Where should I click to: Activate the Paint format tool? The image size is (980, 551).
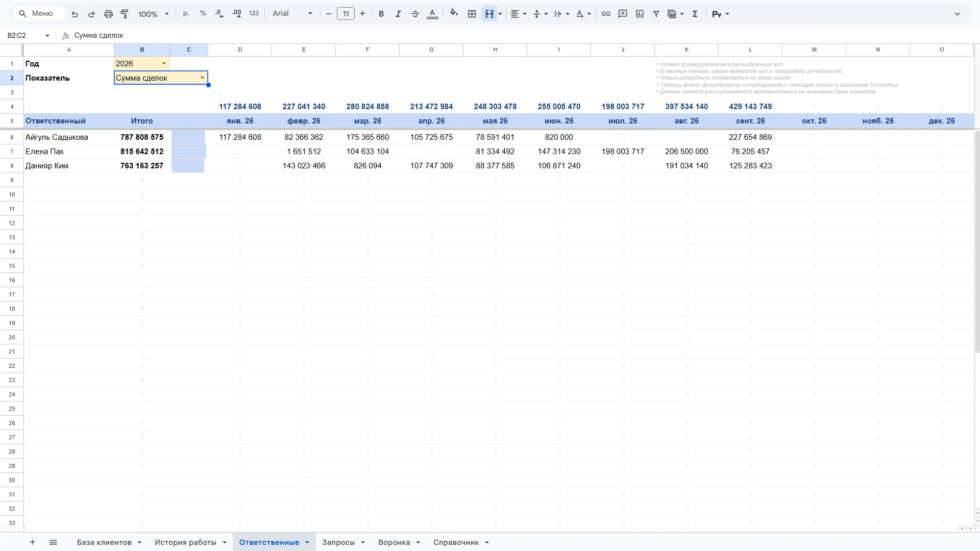click(x=125, y=14)
